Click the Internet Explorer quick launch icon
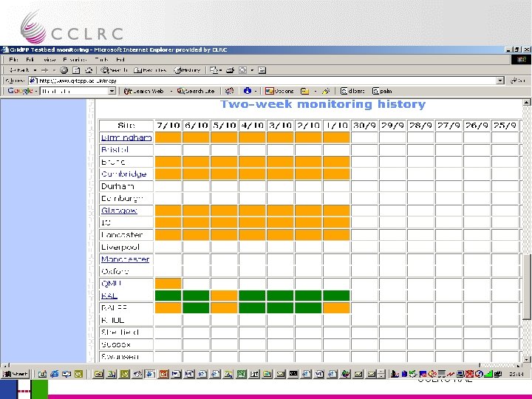Image resolution: width=532 pixels, height=399 pixels. click(54, 374)
